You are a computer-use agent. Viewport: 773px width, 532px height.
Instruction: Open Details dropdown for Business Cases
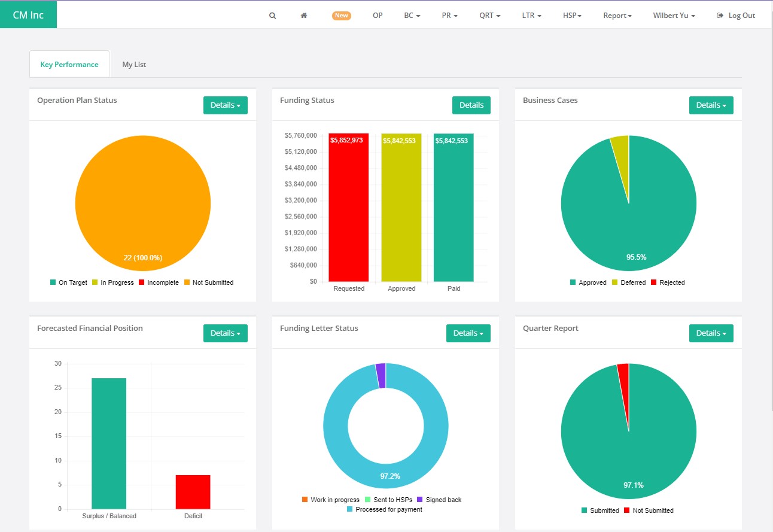pyautogui.click(x=711, y=105)
